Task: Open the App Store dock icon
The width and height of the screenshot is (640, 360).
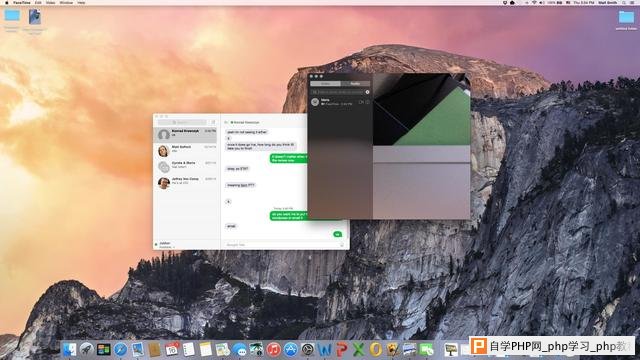Action: click(291, 349)
